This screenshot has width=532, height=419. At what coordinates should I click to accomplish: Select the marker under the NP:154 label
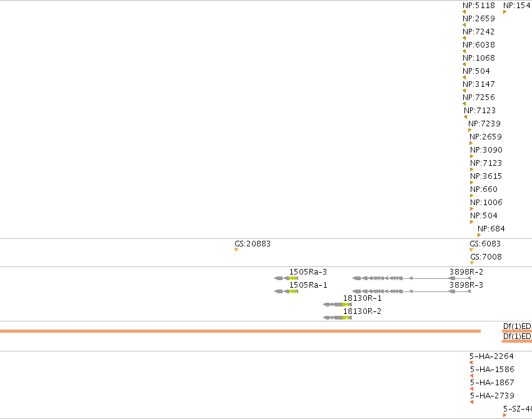point(505,12)
